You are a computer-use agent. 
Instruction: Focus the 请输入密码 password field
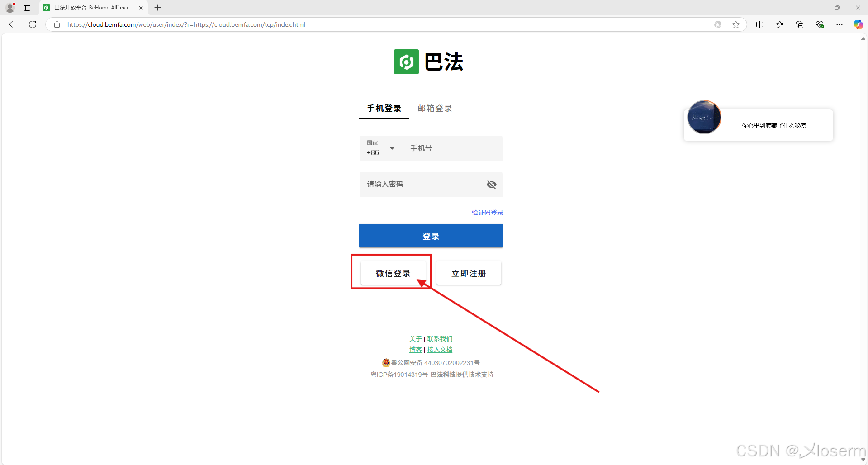431,185
